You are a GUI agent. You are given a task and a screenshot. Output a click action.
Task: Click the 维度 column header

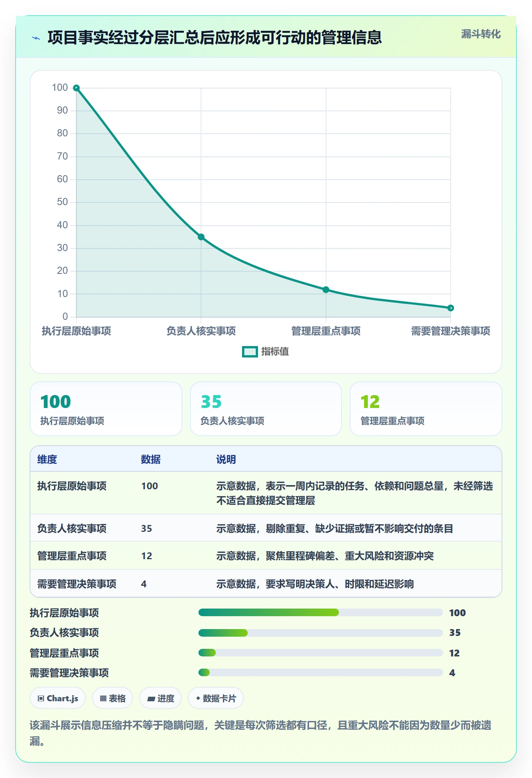47,459
